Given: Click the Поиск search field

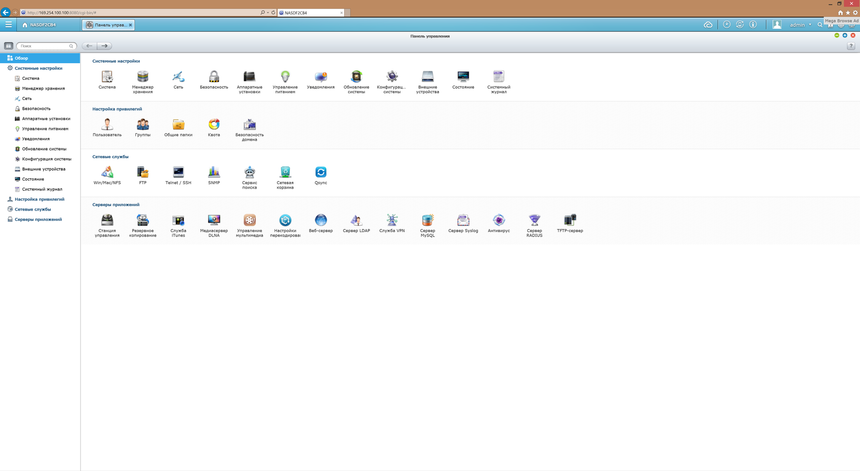Looking at the screenshot, I should coord(45,46).
